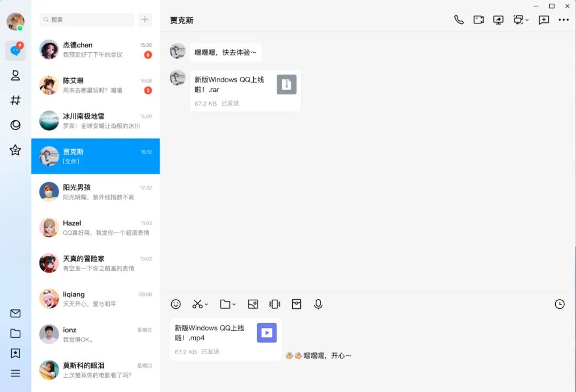
Task: Click 杰德chen's avatar in chat list
Action: point(49,50)
